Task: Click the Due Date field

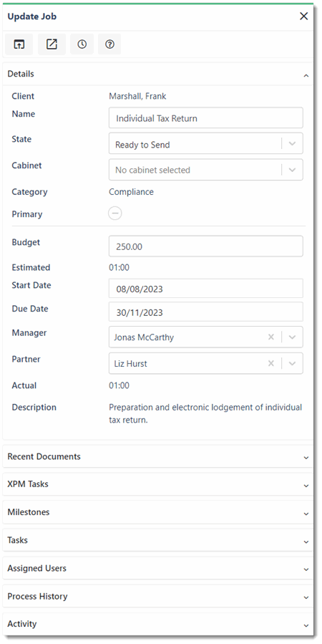Action: pyautogui.click(x=206, y=312)
